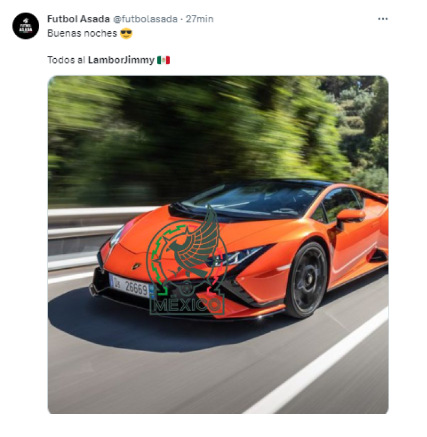Click the Futbol Asada profile avatar

click(26, 26)
